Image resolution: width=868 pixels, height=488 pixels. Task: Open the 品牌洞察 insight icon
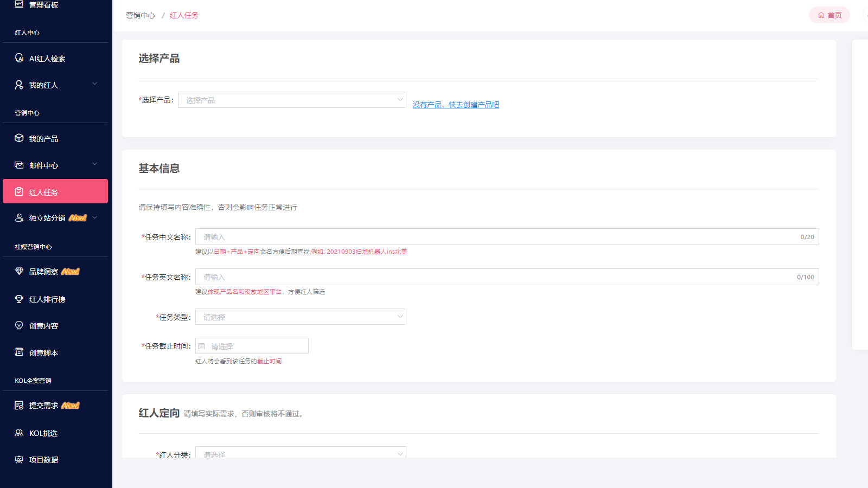[x=19, y=271]
